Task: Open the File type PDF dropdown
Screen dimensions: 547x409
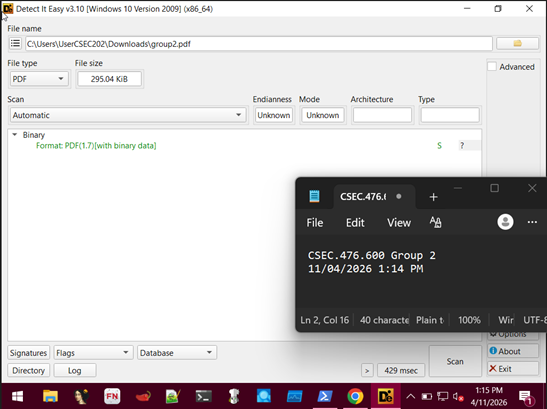Action: (x=39, y=79)
